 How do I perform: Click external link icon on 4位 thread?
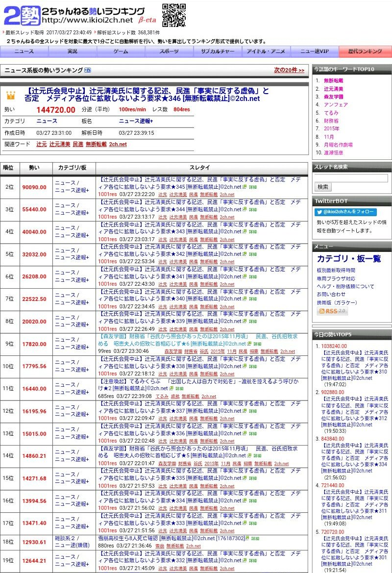click(x=245, y=232)
